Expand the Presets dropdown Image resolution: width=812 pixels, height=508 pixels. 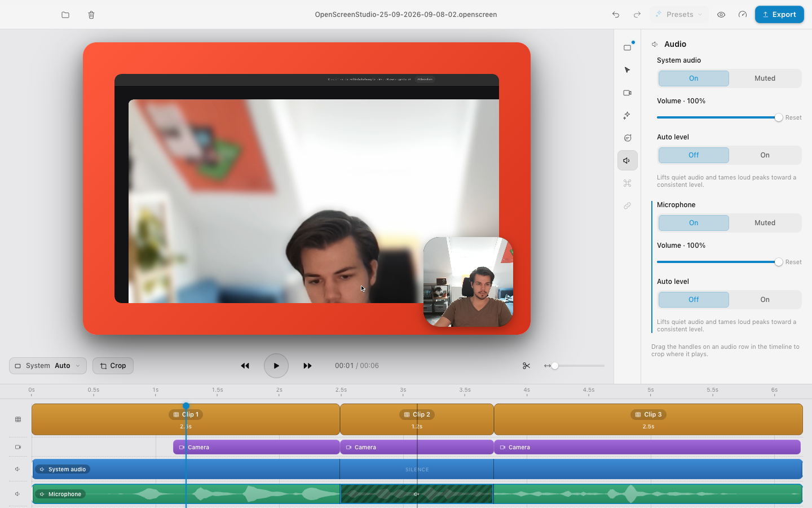tap(679, 15)
